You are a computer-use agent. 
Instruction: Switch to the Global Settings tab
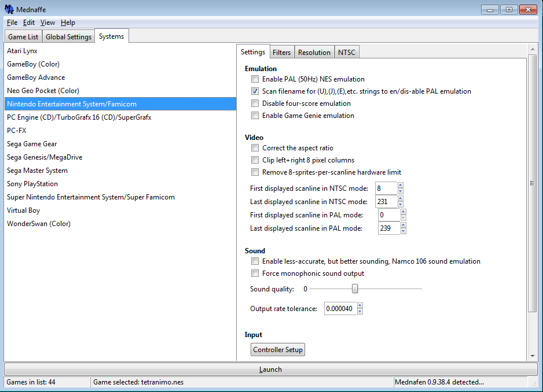coord(68,36)
